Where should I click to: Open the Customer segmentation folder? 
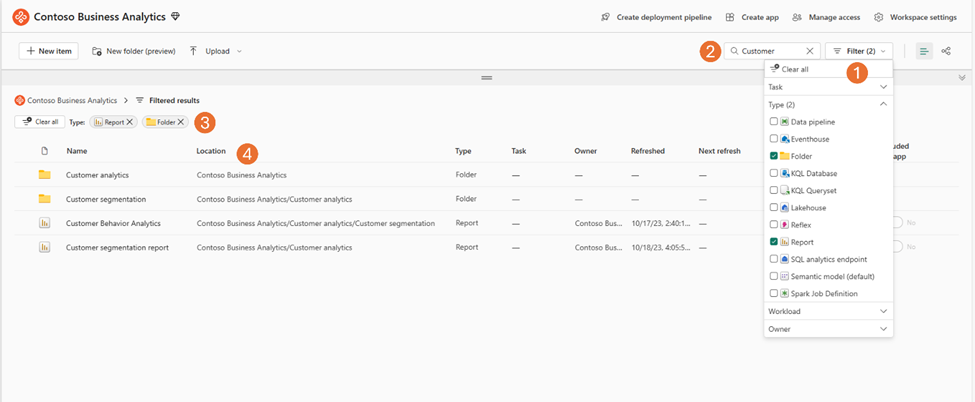click(106, 199)
